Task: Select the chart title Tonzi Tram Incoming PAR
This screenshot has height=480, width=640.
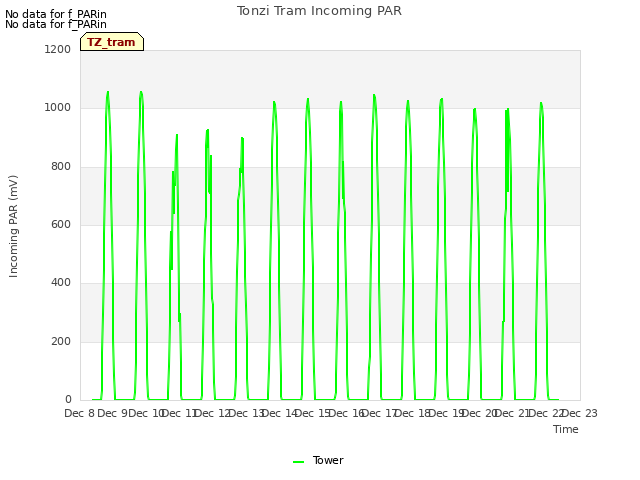Action: pyautogui.click(x=319, y=11)
